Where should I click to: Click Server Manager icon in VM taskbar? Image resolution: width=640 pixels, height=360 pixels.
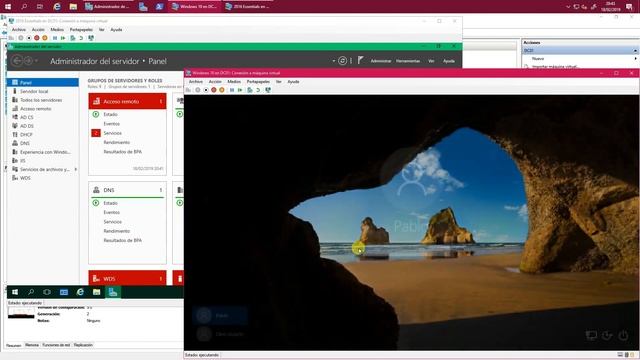pos(113,292)
